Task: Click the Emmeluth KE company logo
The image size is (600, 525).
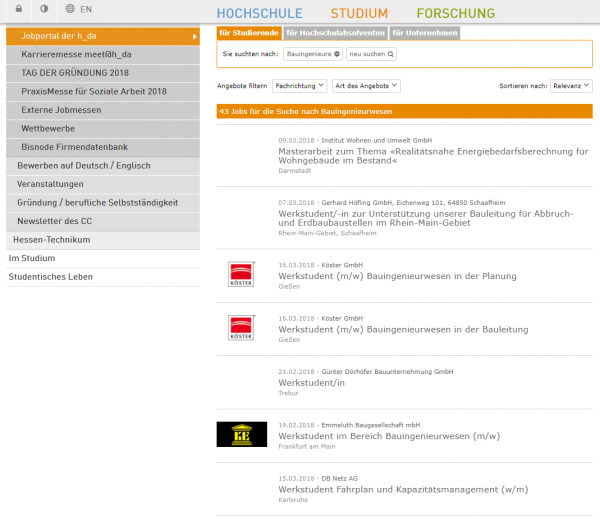Action: [x=242, y=435]
